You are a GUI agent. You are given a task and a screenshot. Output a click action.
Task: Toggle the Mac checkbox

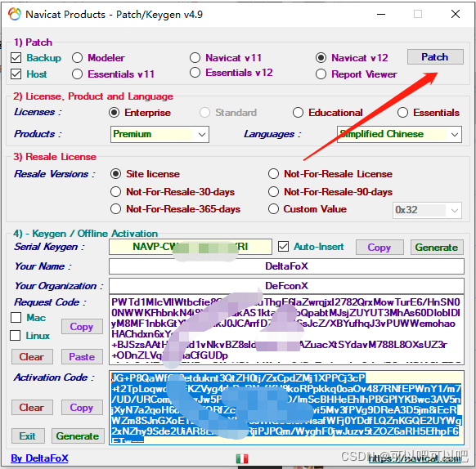point(16,318)
